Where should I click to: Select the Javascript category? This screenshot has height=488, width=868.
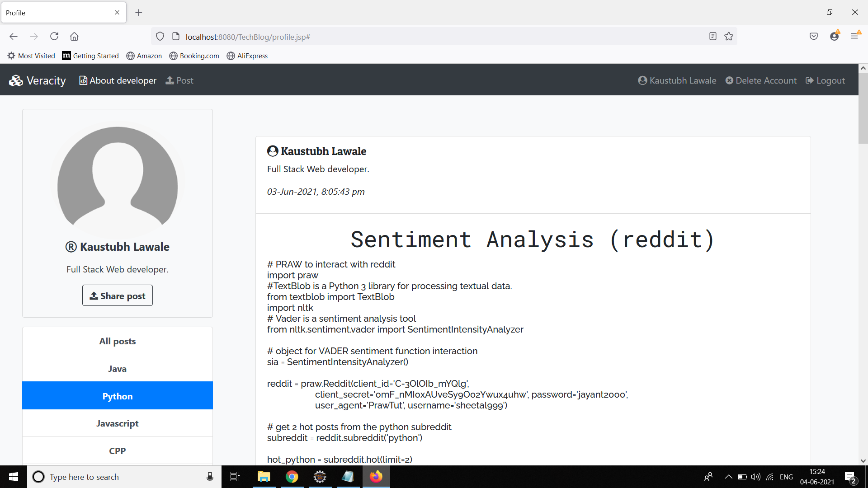coord(117,423)
